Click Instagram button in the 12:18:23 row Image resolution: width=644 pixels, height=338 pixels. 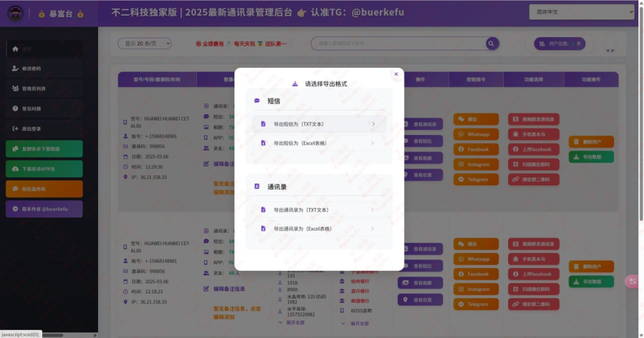(x=476, y=289)
